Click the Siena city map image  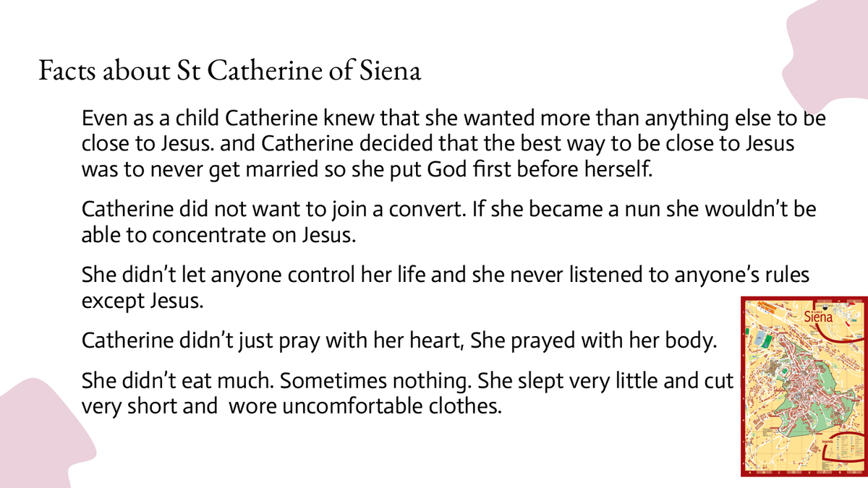click(x=804, y=386)
